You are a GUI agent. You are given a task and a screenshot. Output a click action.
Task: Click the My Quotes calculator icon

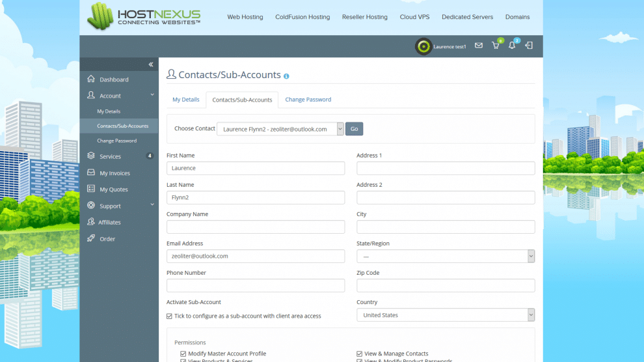(91, 189)
